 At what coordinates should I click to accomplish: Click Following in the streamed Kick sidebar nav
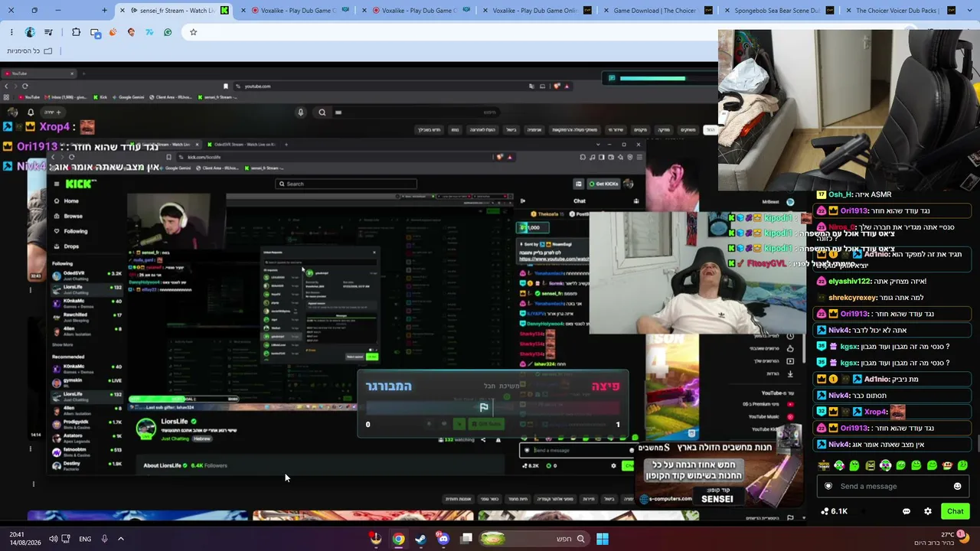(x=70, y=231)
